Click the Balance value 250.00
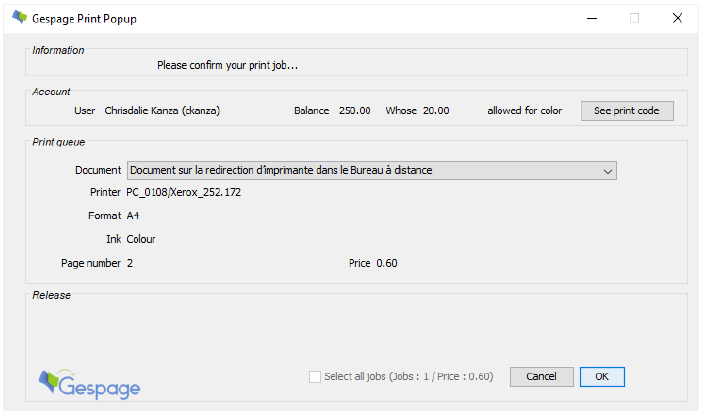This screenshot has height=414, width=703. pyautogui.click(x=354, y=111)
